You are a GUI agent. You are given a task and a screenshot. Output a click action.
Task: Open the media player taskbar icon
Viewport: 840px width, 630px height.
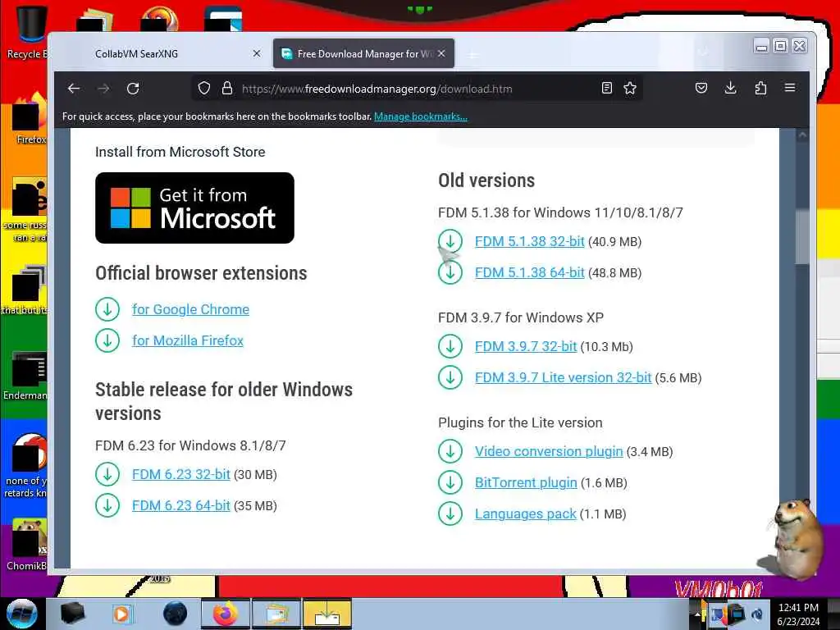click(x=121, y=614)
